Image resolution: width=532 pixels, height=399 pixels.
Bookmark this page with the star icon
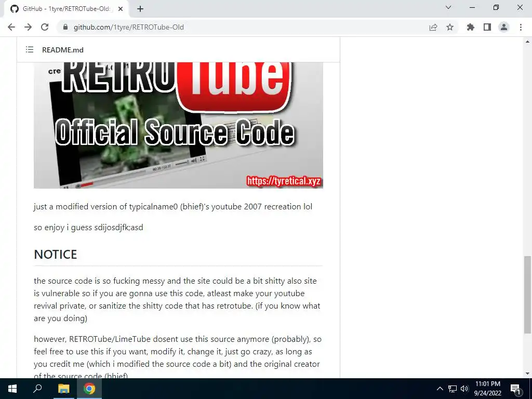click(x=450, y=27)
